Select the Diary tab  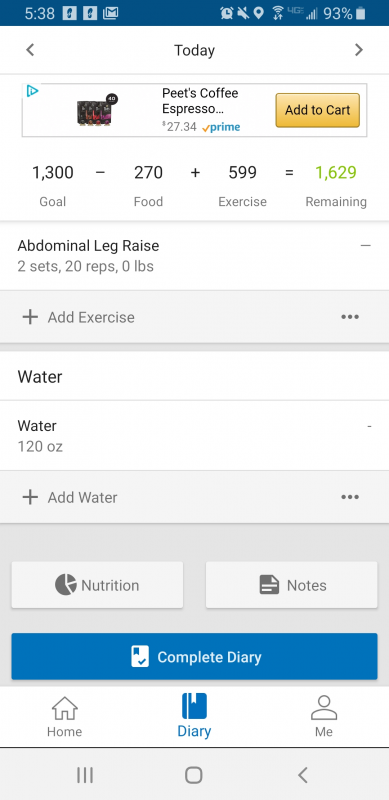[194, 716]
